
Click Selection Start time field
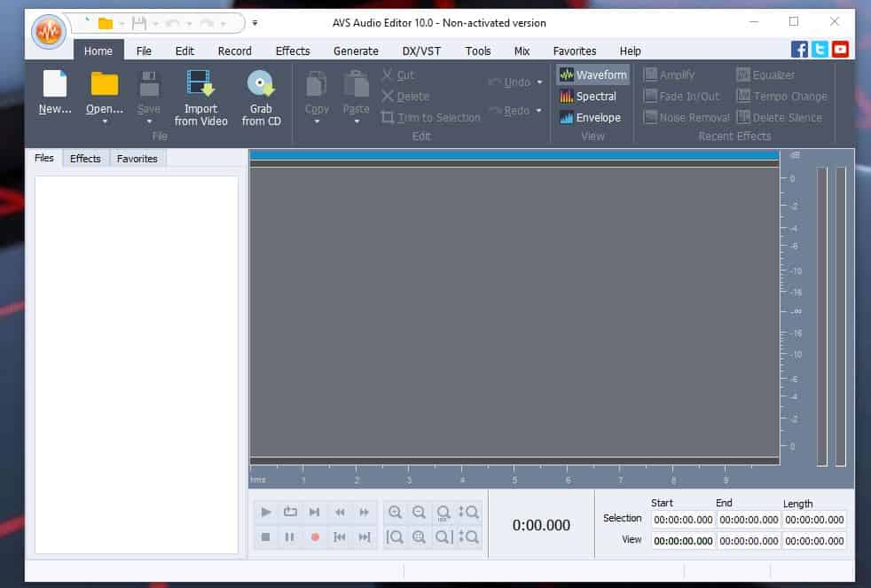click(683, 520)
